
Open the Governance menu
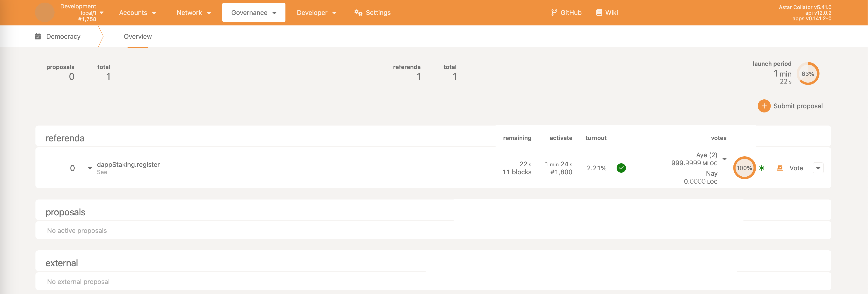[253, 12]
